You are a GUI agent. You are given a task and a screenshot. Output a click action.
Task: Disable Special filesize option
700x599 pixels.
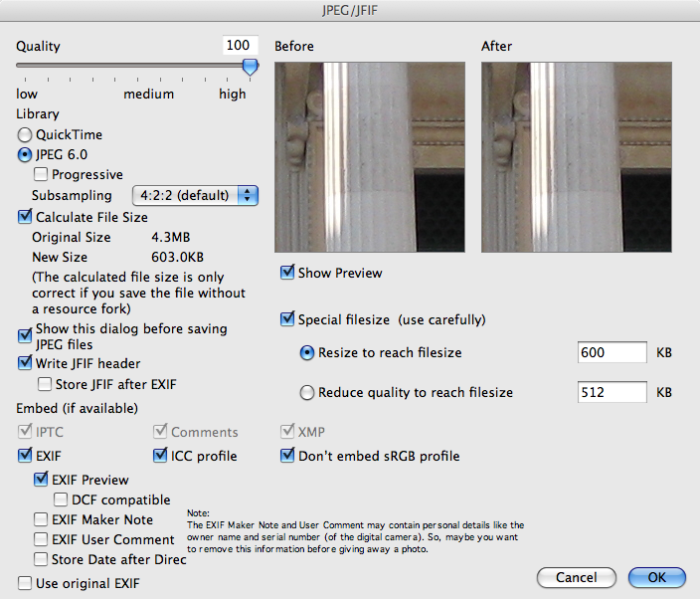(287, 319)
